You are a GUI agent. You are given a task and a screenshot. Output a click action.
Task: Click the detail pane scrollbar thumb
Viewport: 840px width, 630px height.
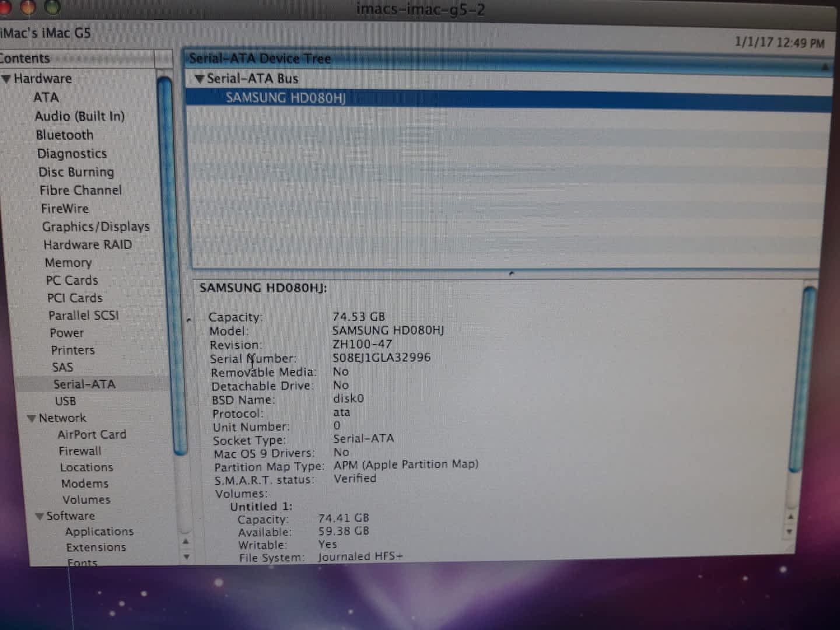tap(803, 378)
